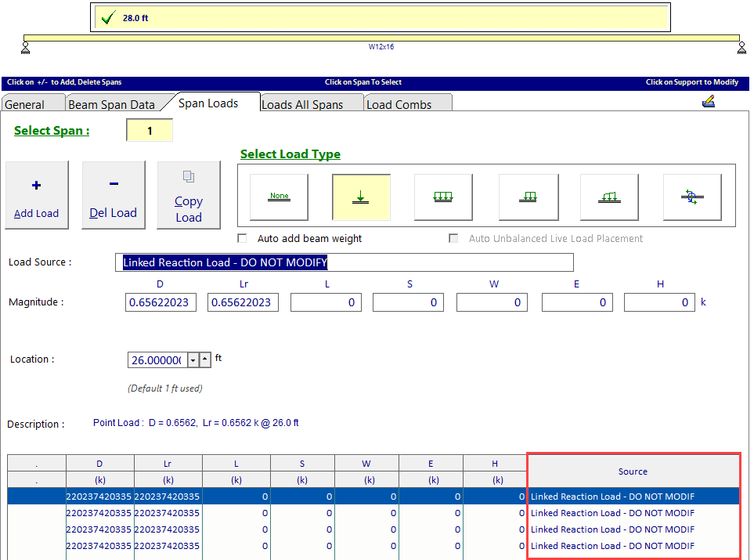754x560 pixels.
Task: Select the point load type icon
Action: [x=361, y=197]
